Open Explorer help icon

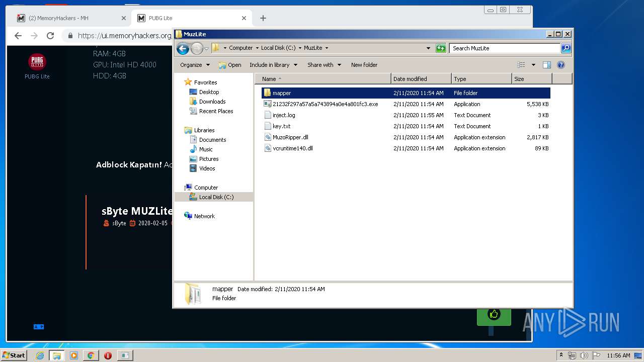point(561,65)
